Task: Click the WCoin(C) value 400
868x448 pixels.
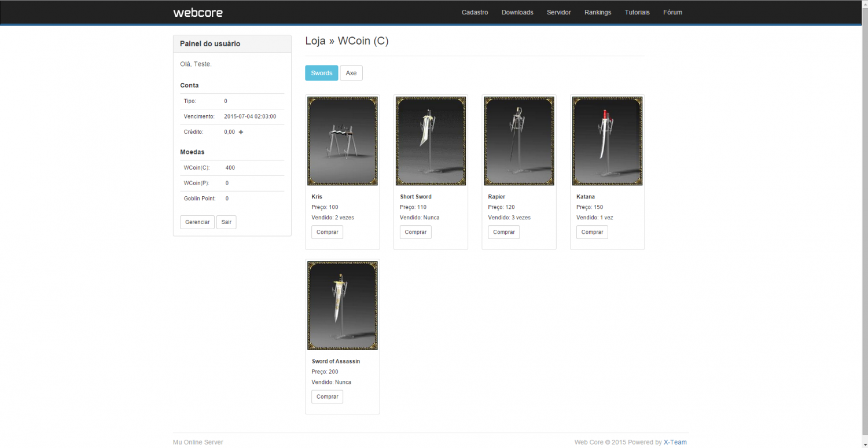Action: (230, 168)
